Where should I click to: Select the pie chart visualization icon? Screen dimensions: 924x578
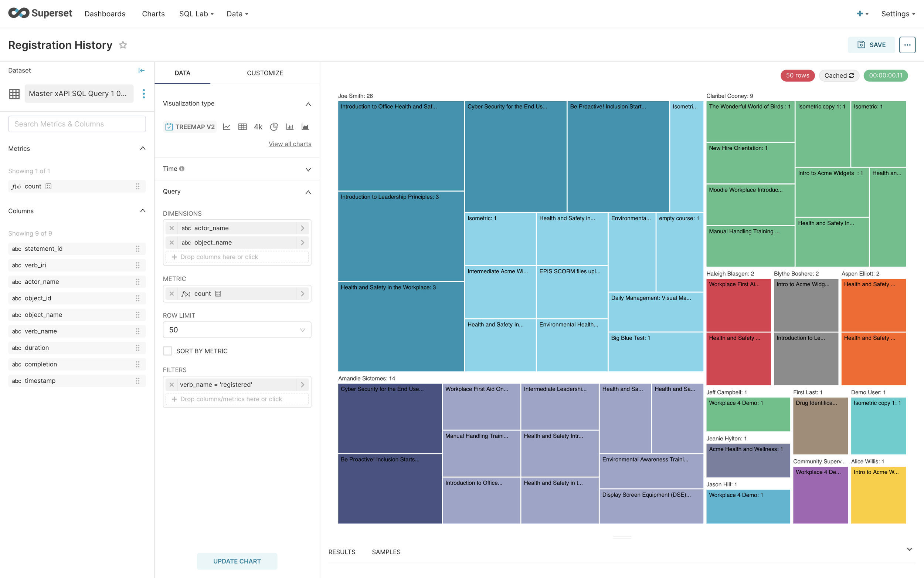pos(274,127)
